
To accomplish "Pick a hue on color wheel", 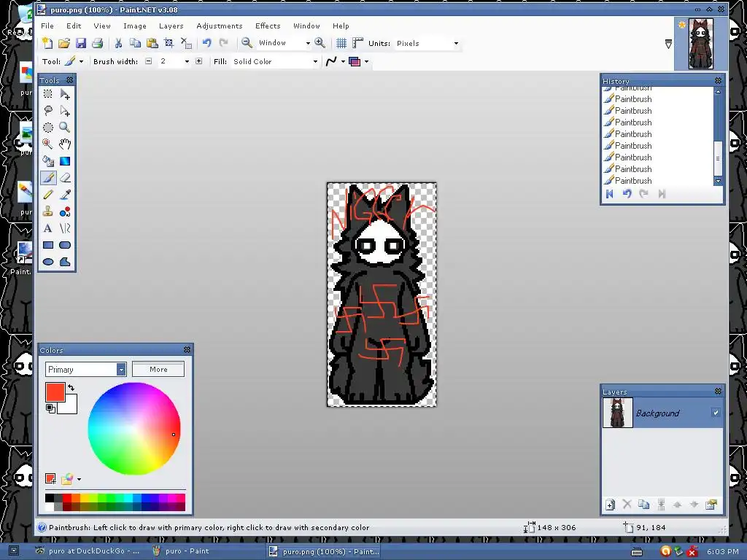I will coord(134,429).
